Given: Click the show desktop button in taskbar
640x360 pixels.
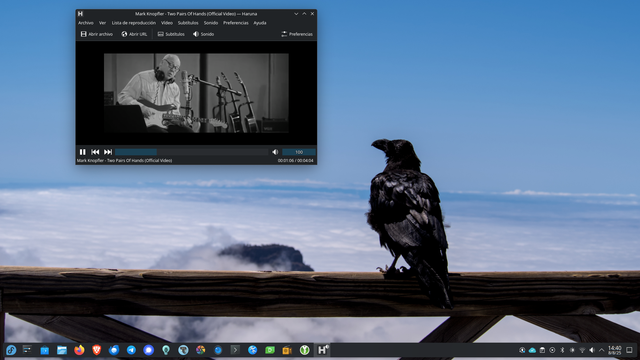Looking at the screenshot, I should coord(629,350).
